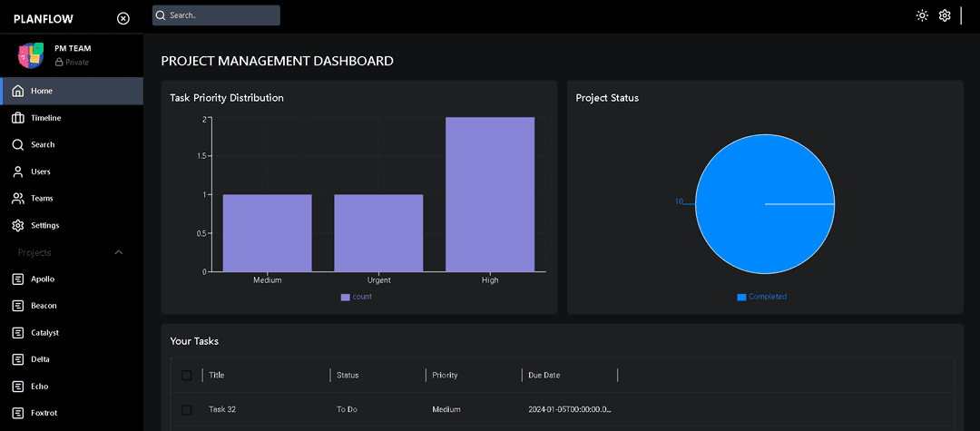Click the Search magnifier icon in sidebar
This screenshot has height=431, width=980.
coord(18,144)
